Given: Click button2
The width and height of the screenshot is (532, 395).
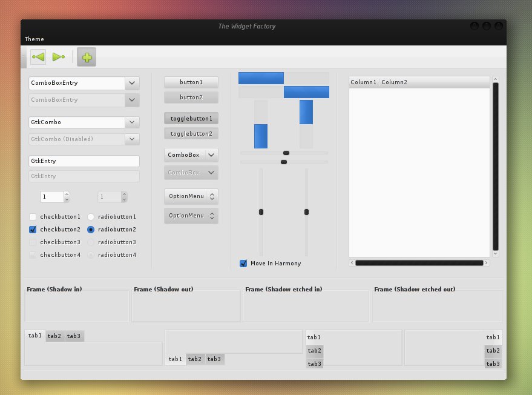Looking at the screenshot, I should 191,98.
